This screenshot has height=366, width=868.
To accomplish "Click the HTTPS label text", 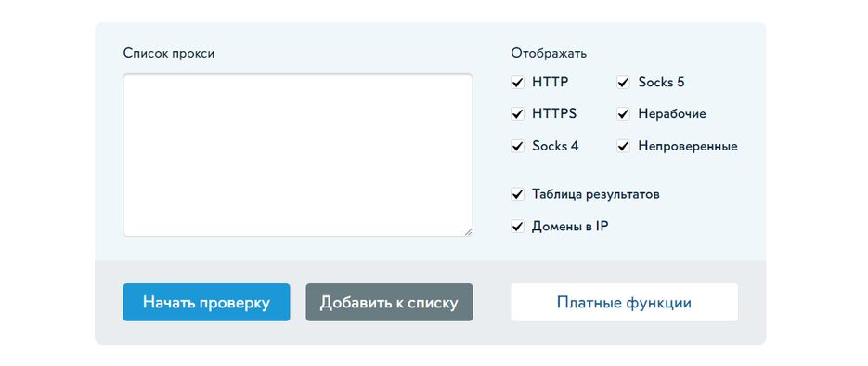I will point(554,114).
